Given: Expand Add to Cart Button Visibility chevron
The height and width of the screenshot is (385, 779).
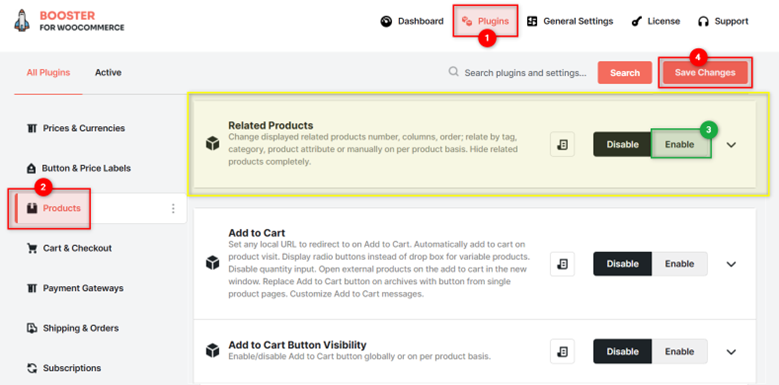Looking at the screenshot, I should (x=731, y=352).
